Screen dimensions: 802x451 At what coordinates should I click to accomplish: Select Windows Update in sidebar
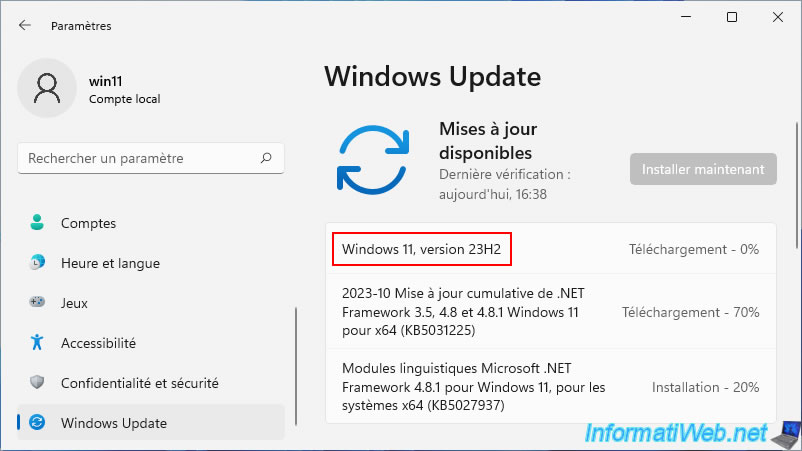tap(113, 423)
